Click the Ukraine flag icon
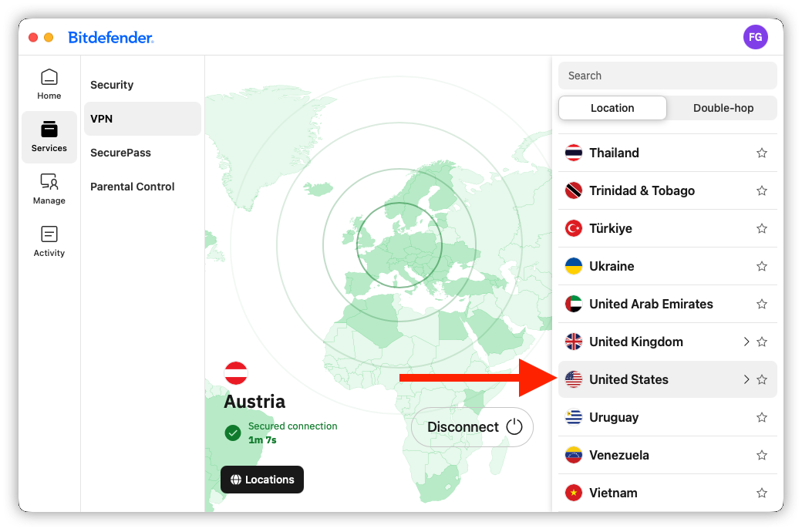The width and height of the screenshot is (802, 532). (x=574, y=267)
